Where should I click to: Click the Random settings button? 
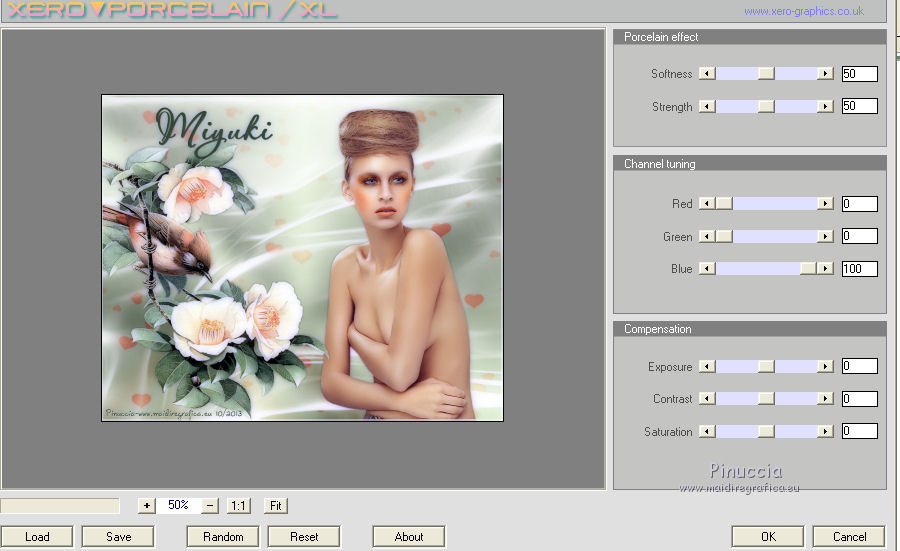coord(223,537)
